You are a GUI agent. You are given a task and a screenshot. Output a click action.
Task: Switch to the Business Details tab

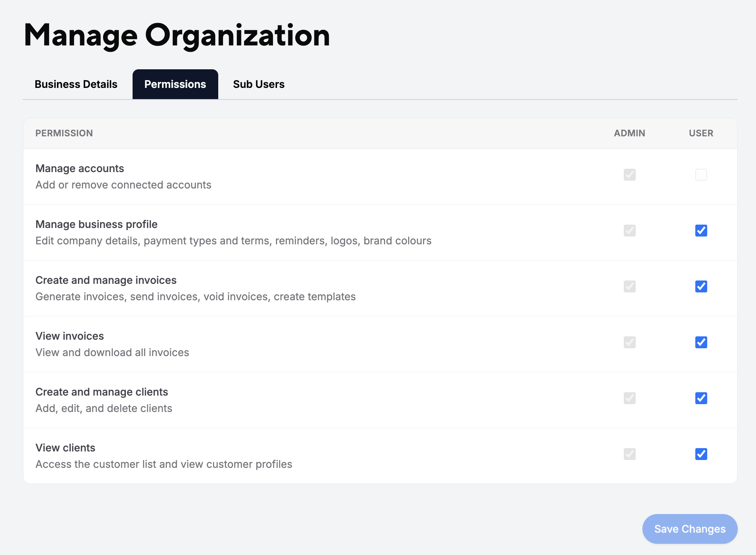click(x=76, y=84)
